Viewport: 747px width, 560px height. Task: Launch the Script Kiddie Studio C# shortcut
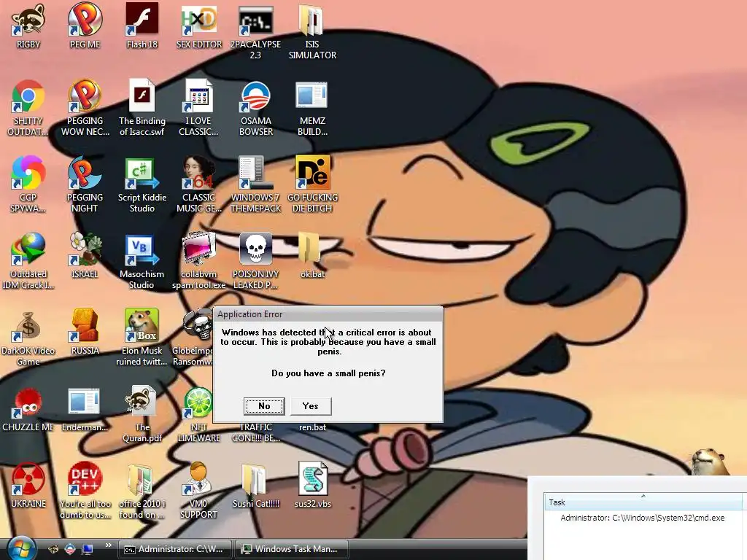(142, 184)
